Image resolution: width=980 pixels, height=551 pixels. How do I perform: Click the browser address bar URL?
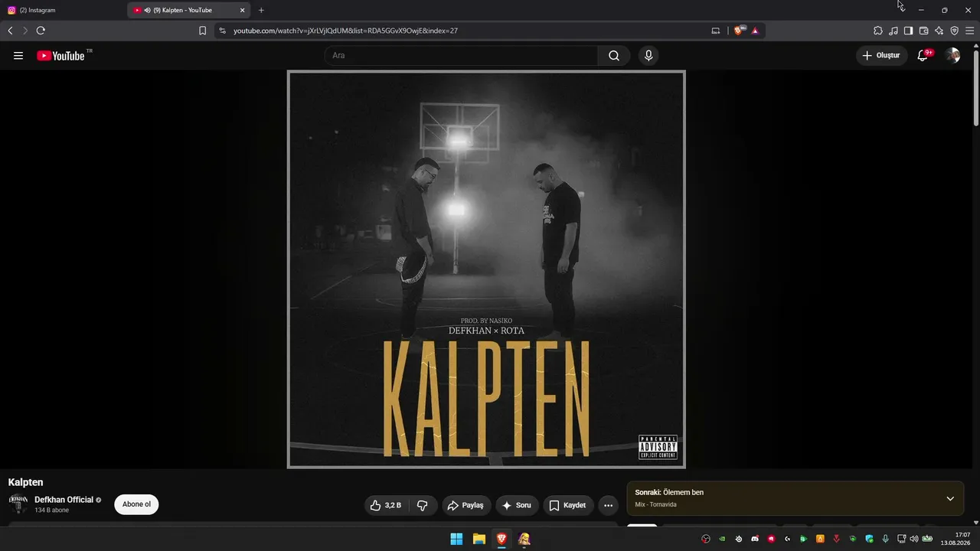pos(345,31)
